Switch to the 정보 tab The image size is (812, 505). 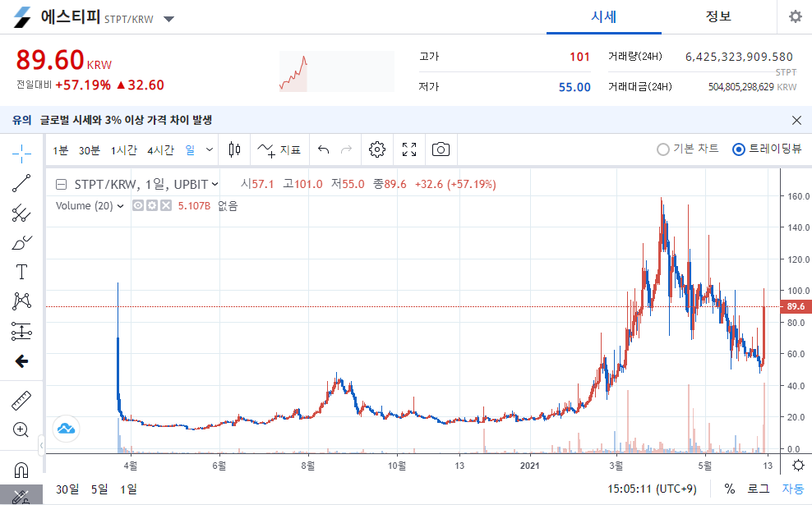click(x=718, y=17)
